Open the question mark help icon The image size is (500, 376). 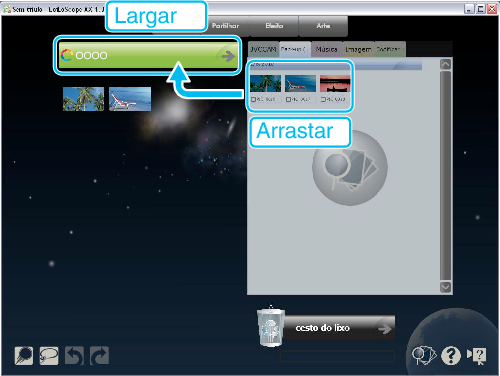[451, 355]
